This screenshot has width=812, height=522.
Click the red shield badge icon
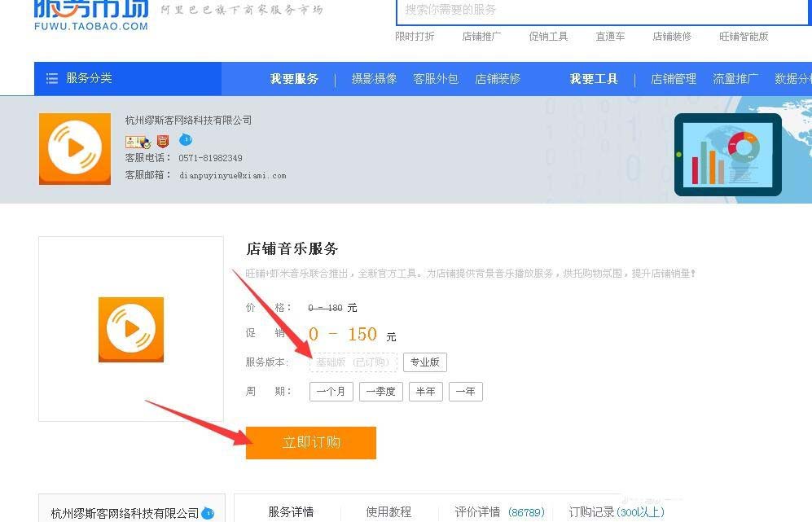pyautogui.click(x=163, y=141)
